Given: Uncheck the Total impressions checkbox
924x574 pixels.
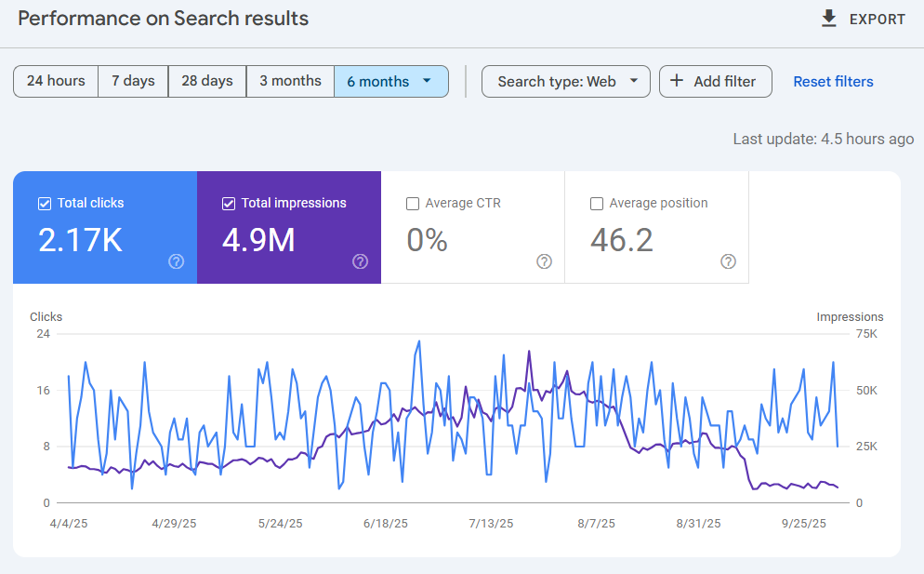Looking at the screenshot, I should click(229, 204).
